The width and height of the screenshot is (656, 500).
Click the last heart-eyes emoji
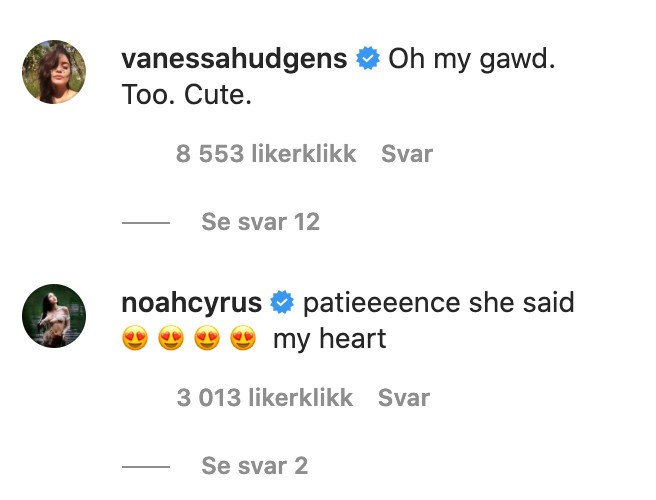click(x=243, y=338)
